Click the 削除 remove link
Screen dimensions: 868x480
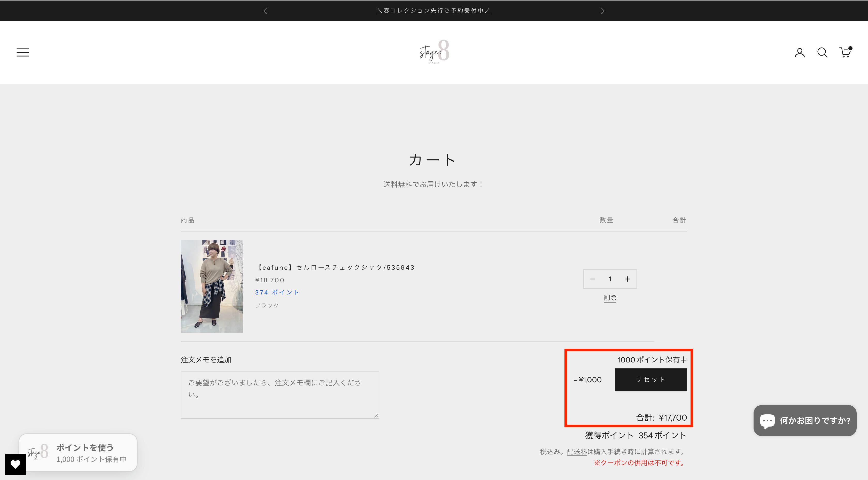coord(610,298)
